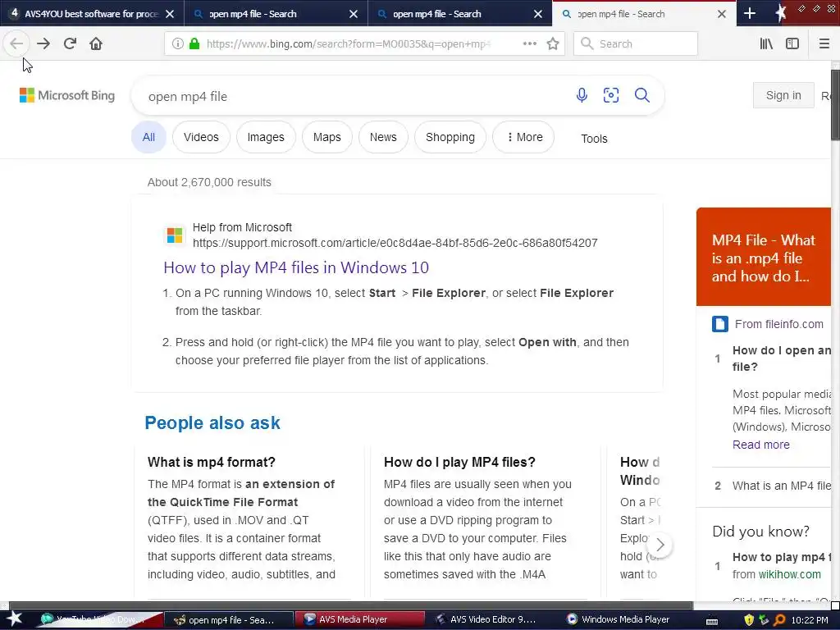Image resolution: width=840 pixels, height=630 pixels.
Task: Start voice search with microphone icon
Action: pyautogui.click(x=582, y=95)
